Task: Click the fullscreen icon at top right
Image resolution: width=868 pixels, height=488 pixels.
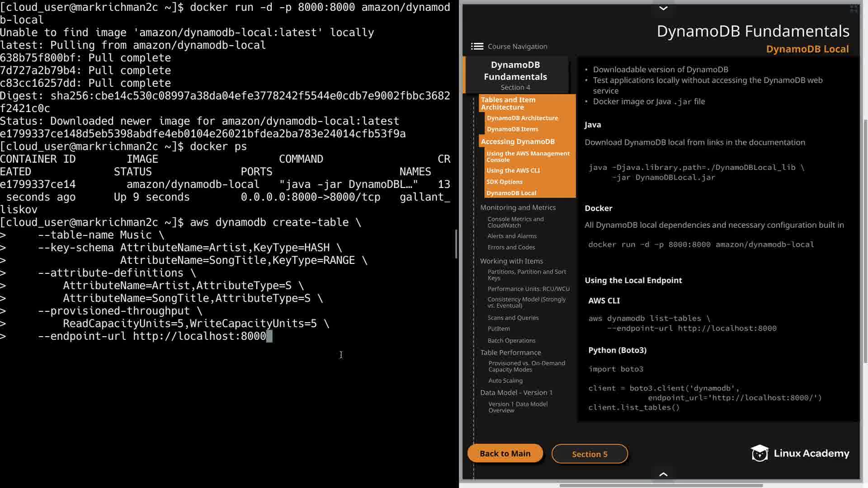Action: point(854,9)
